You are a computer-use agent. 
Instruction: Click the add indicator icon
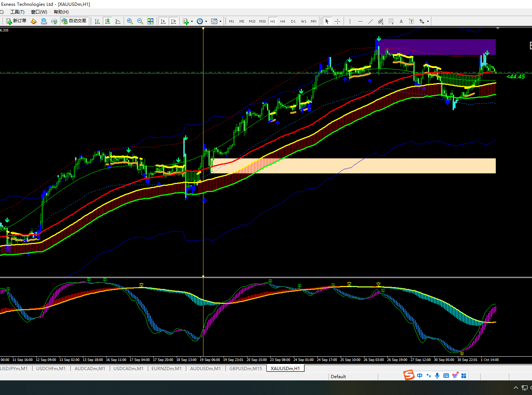click(x=186, y=21)
